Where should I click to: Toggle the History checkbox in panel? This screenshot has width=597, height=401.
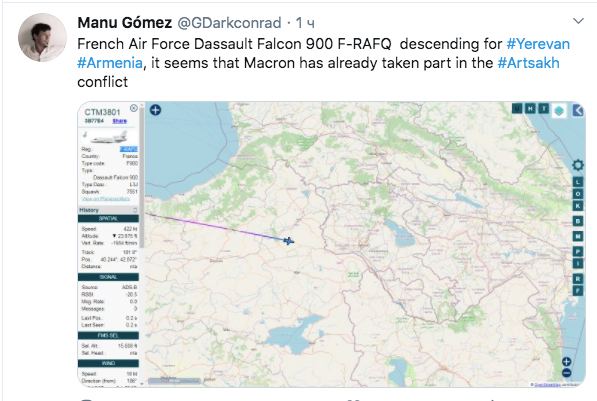pos(135,210)
